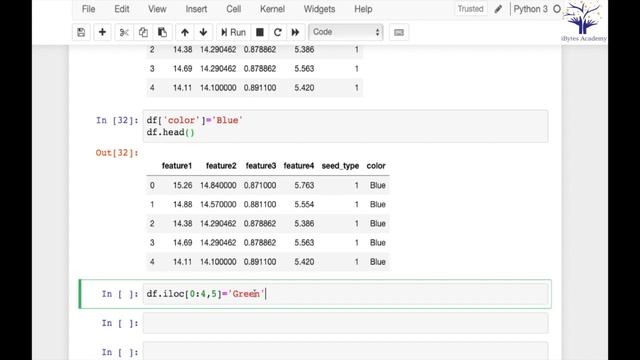The width and height of the screenshot is (640, 360).
Task: Restart the kernel with circular arrow
Action: click(x=278, y=32)
